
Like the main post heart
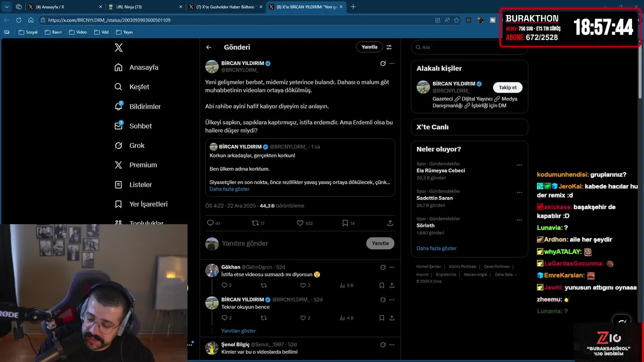300,223
